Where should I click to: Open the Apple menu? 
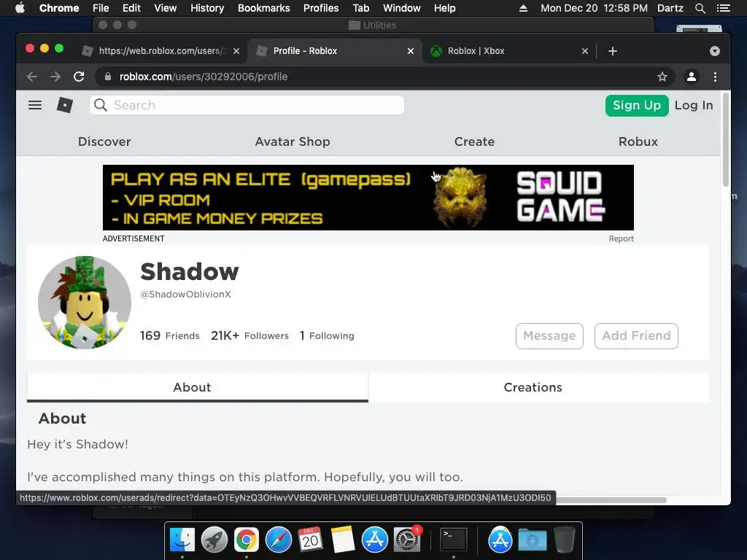20,8
